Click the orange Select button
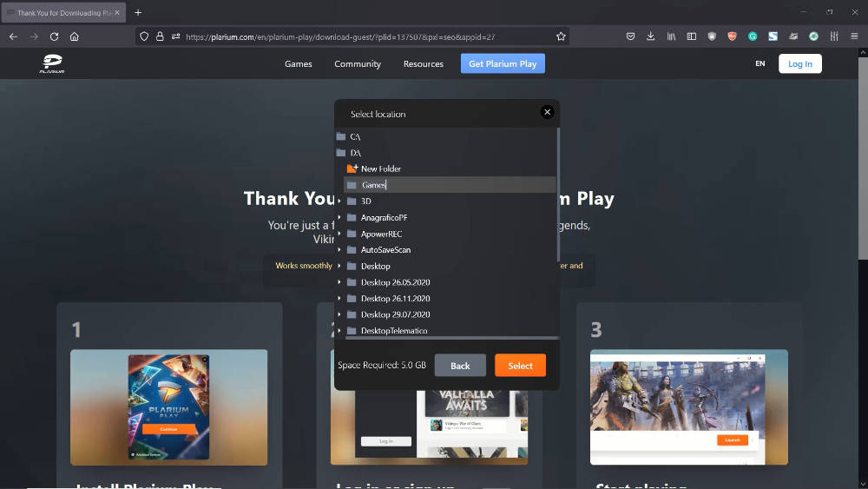This screenshot has height=489, width=868. point(520,366)
